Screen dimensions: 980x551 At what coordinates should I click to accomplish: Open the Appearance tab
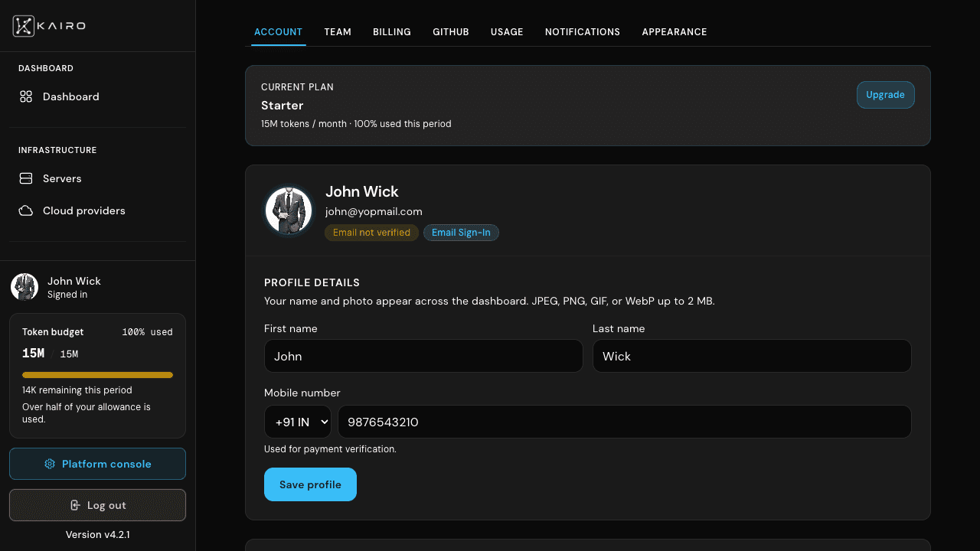point(675,32)
